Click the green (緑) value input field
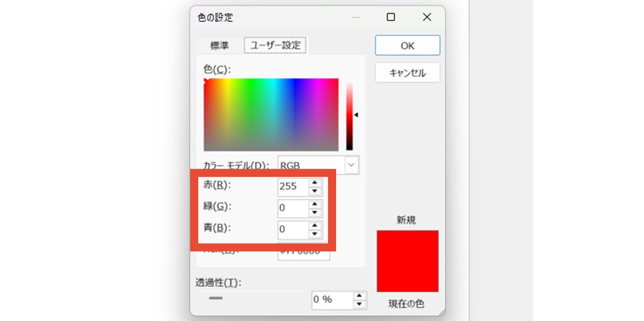 pos(292,208)
